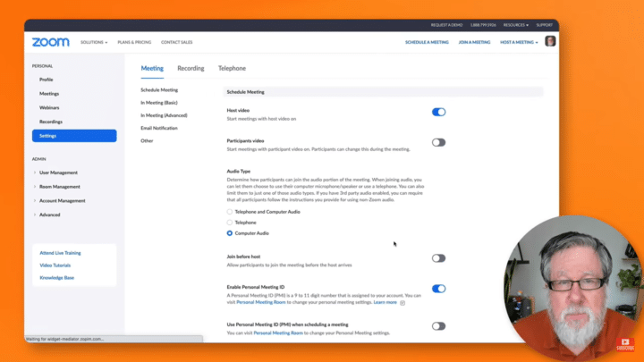This screenshot has height=362, width=644.
Task: Click the YouTube subscribe icon
Action: pos(625,344)
